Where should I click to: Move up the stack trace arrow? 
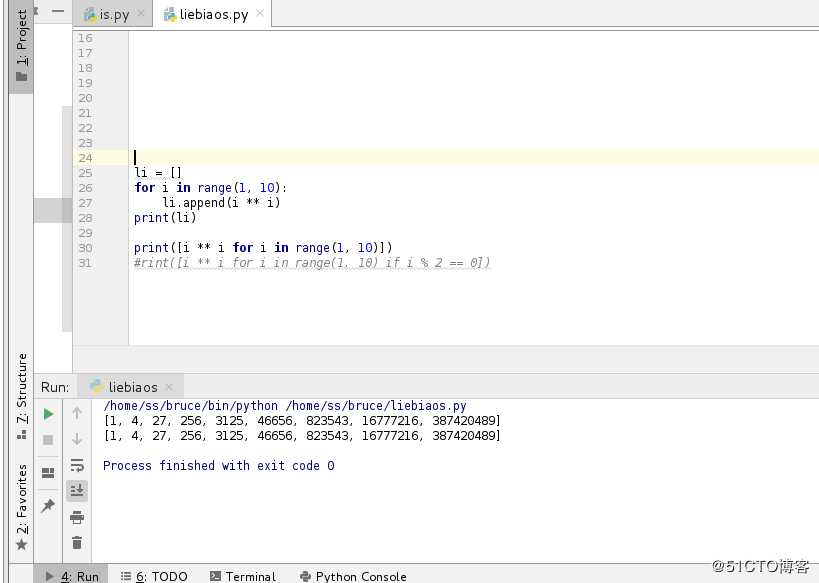[x=77, y=413]
